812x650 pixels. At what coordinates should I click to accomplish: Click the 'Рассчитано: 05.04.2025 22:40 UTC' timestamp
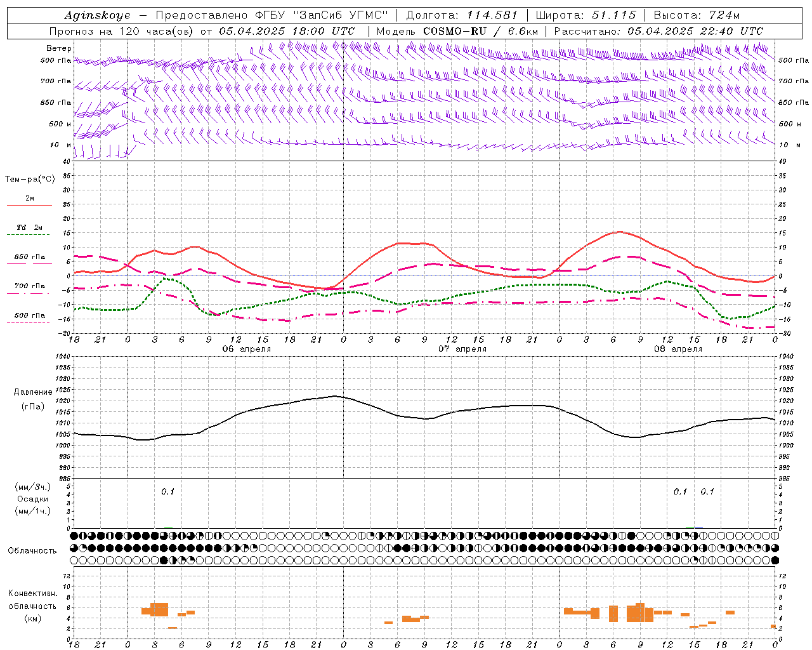pos(658,31)
